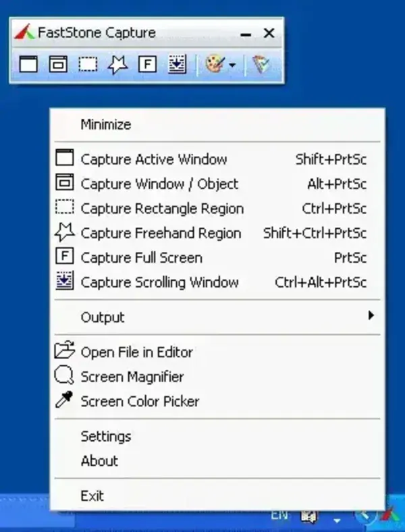The width and height of the screenshot is (405, 532).
Task: Open About from the menu
Action: pyautogui.click(x=217, y=460)
